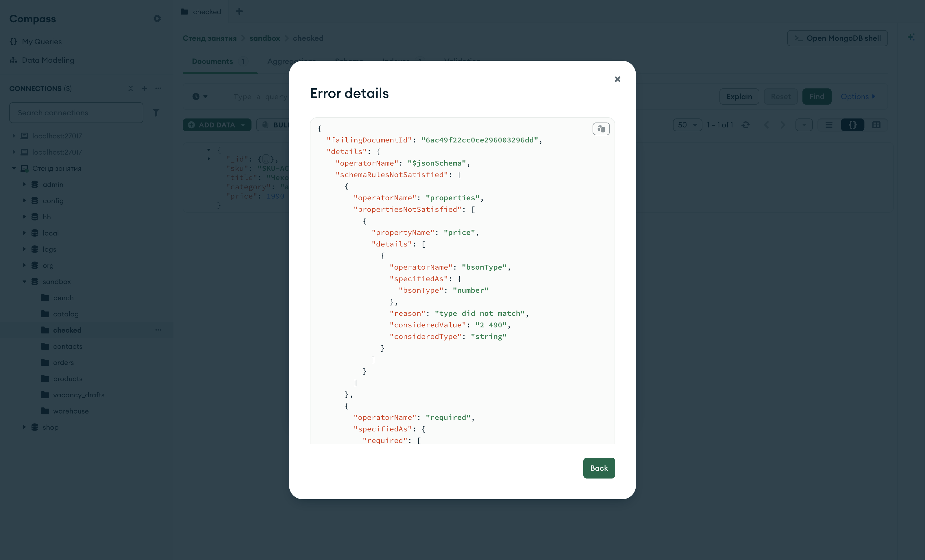Screen dimensions: 925x560
Task: Open the connections filter
Action: [x=156, y=113]
